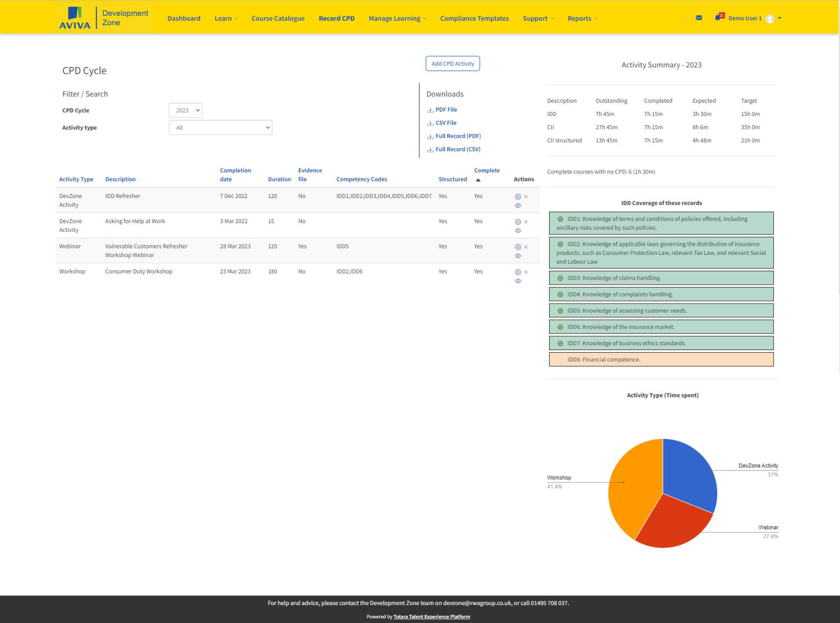
Task: Open messages via envelope icon in top bar
Action: pos(698,18)
